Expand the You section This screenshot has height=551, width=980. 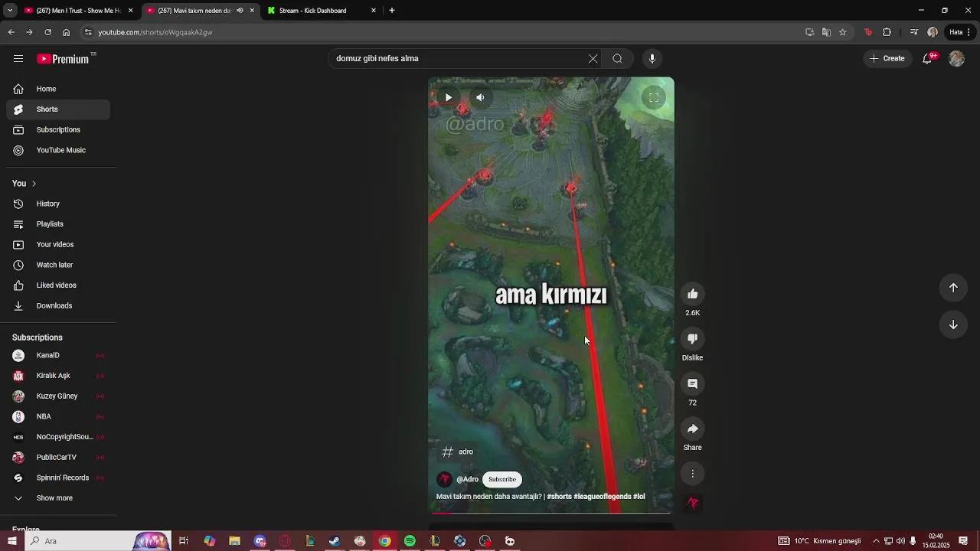pyautogui.click(x=24, y=184)
